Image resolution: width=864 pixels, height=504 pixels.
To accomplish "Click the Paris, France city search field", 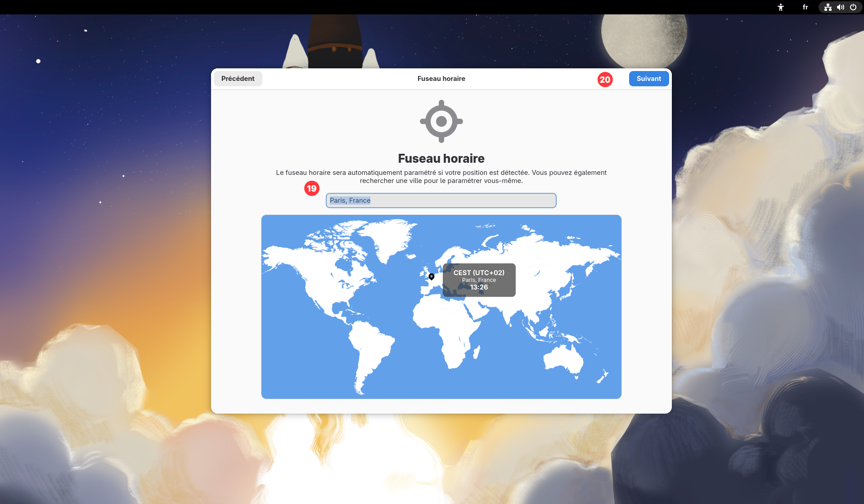I will click(441, 201).
